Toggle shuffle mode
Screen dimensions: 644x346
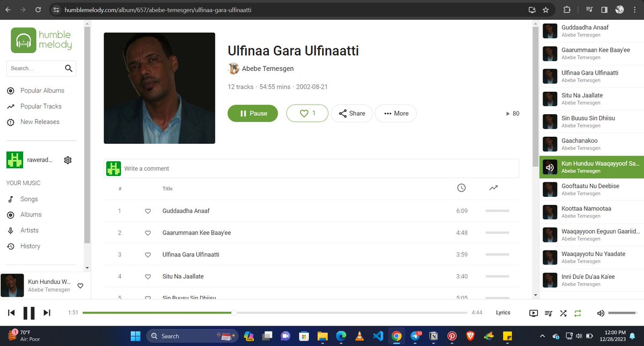coord(563,313)
